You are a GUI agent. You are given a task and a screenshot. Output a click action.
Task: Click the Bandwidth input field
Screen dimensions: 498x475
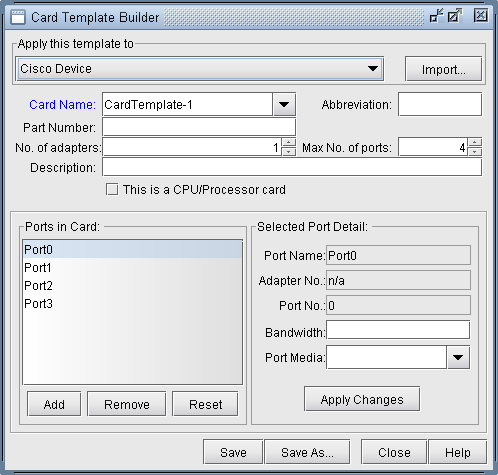[x=398, y=330]
